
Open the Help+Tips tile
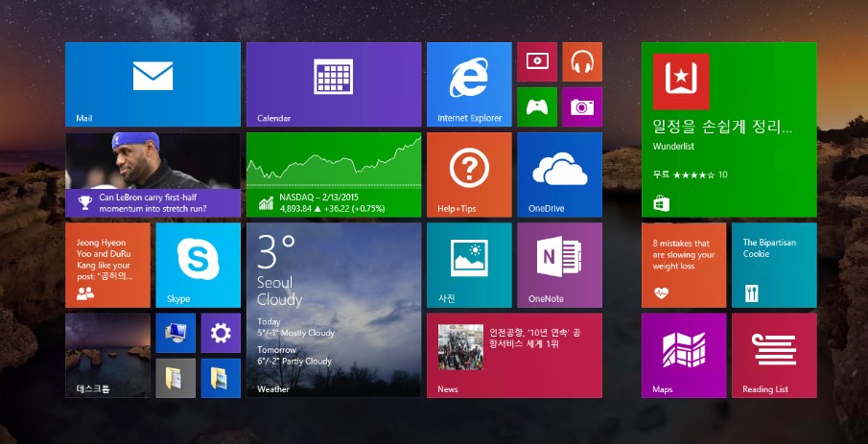tap(469, 175)
